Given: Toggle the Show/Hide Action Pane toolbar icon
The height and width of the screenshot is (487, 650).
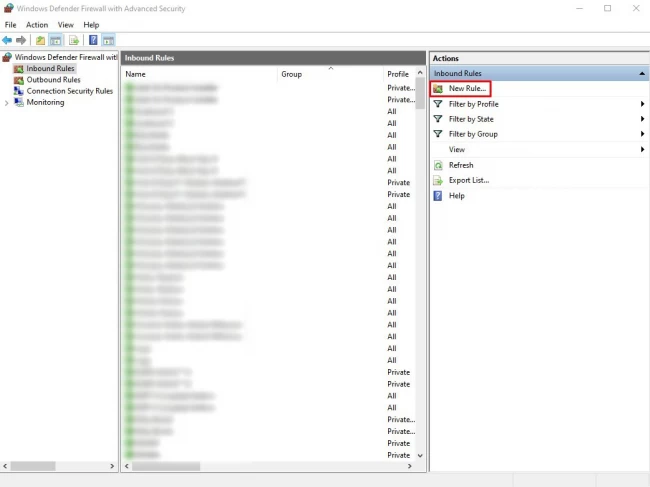Looking at the screenshot, I should 109,40.
